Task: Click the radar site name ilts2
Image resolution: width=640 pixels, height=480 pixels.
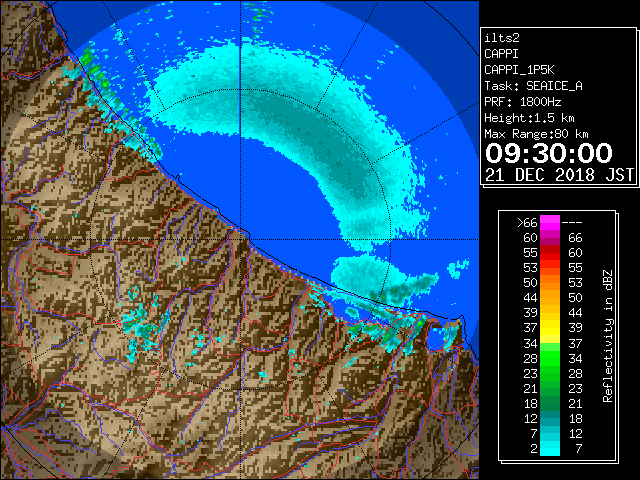Action: (502, 38)
